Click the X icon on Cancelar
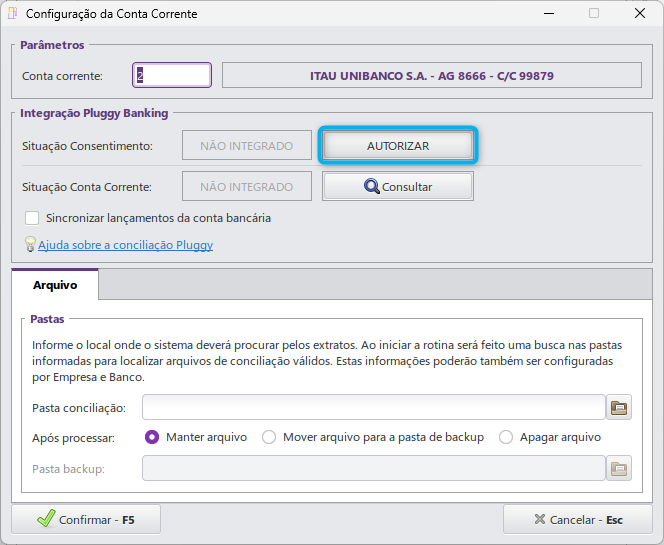664x545 pixels. 541,520
